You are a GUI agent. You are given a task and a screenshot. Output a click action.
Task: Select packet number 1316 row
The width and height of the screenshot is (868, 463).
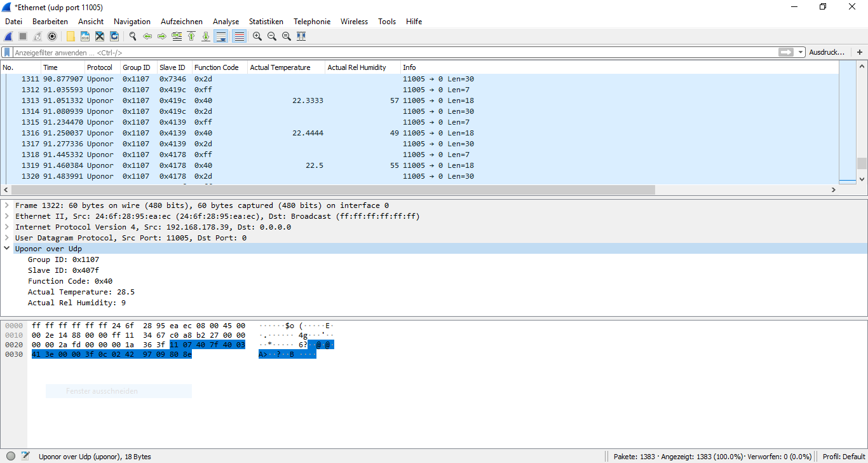click(419, 133)
